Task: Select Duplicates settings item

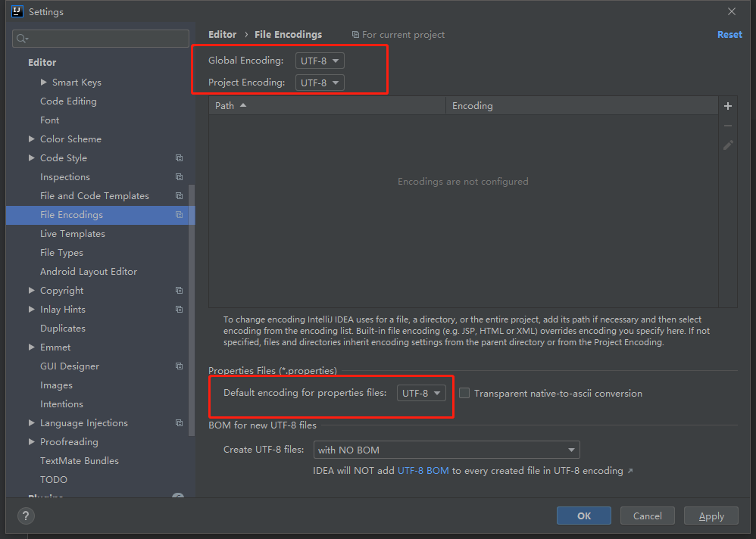Action: pos(63,328)
